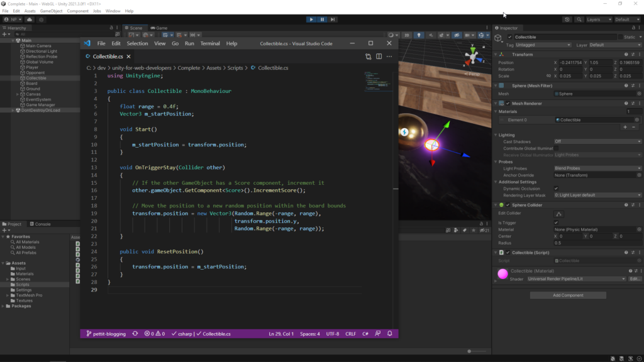Open the Terminal menu in VS Code
Screen dimensions: 644x362
click(x=210, y=43)
